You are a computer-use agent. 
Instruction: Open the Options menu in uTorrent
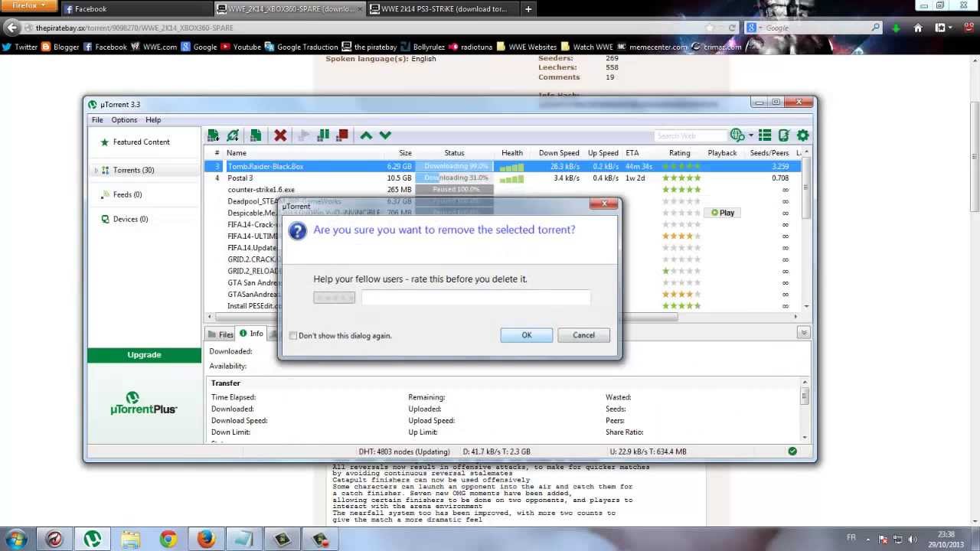(x=124, y=120)
